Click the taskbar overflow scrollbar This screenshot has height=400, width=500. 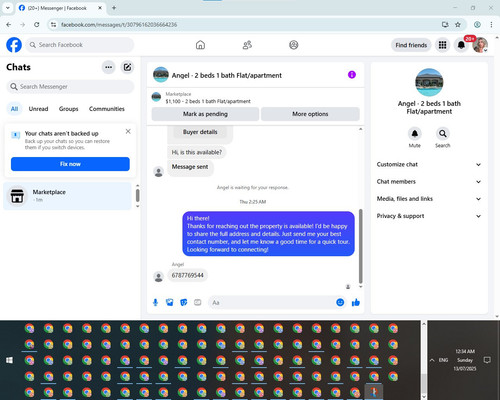click(x=424, y=383)
